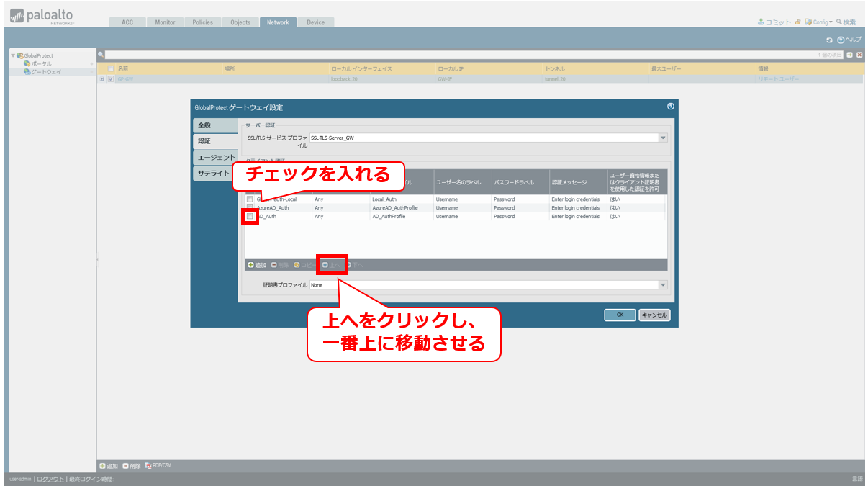This screenshot has height=486, width=868.
Task: Expand the SSL/TLS サービス プロファイル dropdown arrow
Action: tap(663, 138)
